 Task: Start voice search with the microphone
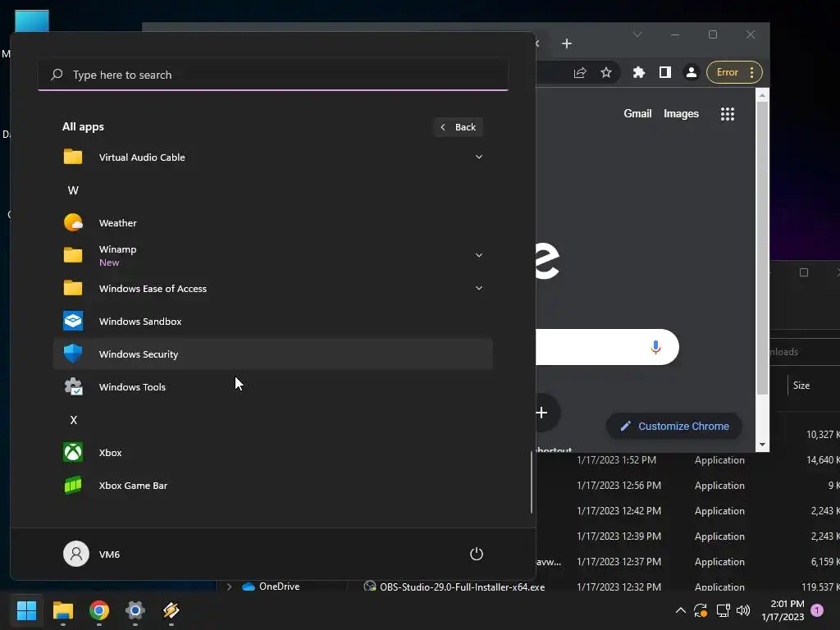[655, 347]
